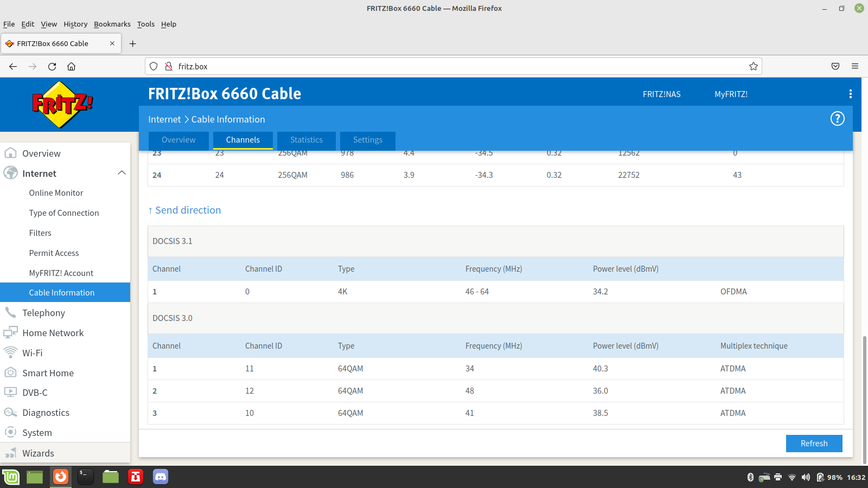Open the three-dot options menu
Viewport: 868px width, 488px height.
(850, 94)
